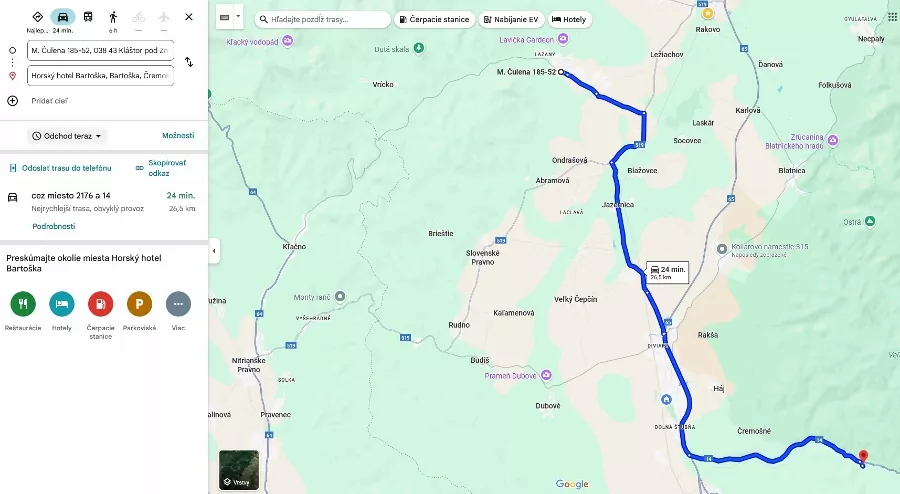Viewport: 900px width, 494px height.
Task: Open Parkoviská nearby search icon
Action: point(139,304)
